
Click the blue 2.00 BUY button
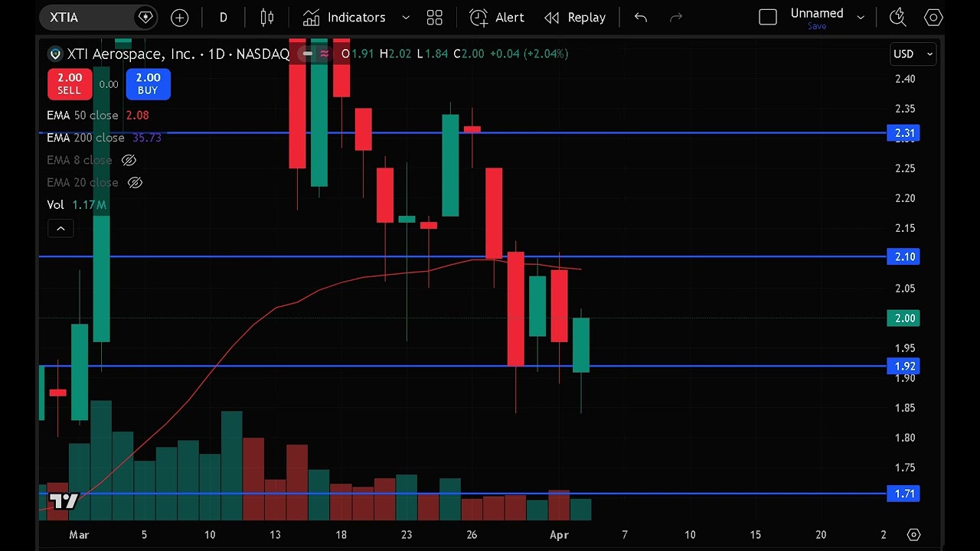click(x=148, y=83)
